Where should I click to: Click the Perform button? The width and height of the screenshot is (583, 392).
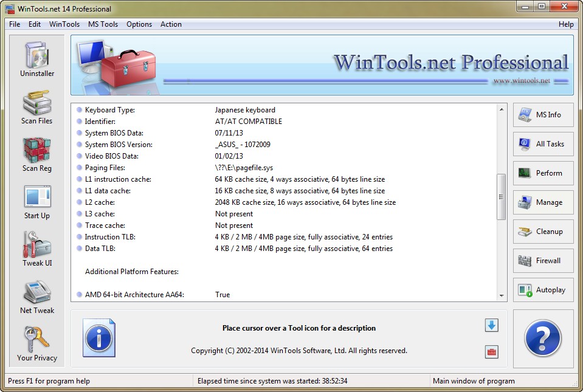[x=543, y=173]
